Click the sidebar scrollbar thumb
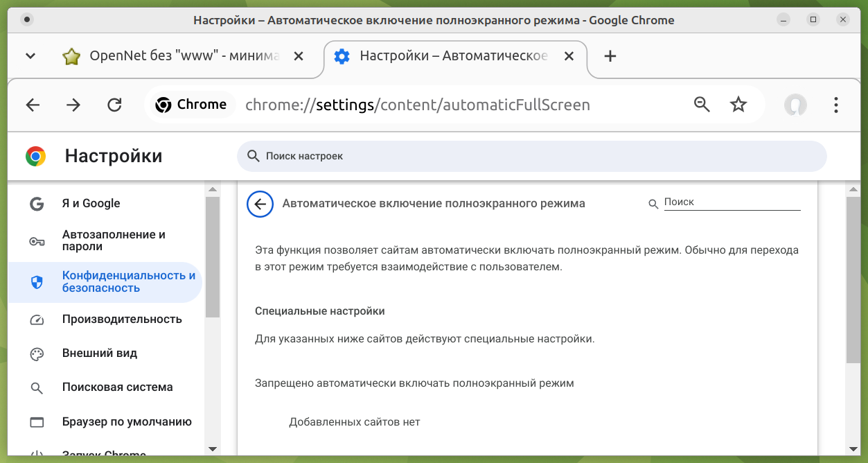 pos(213,257)
